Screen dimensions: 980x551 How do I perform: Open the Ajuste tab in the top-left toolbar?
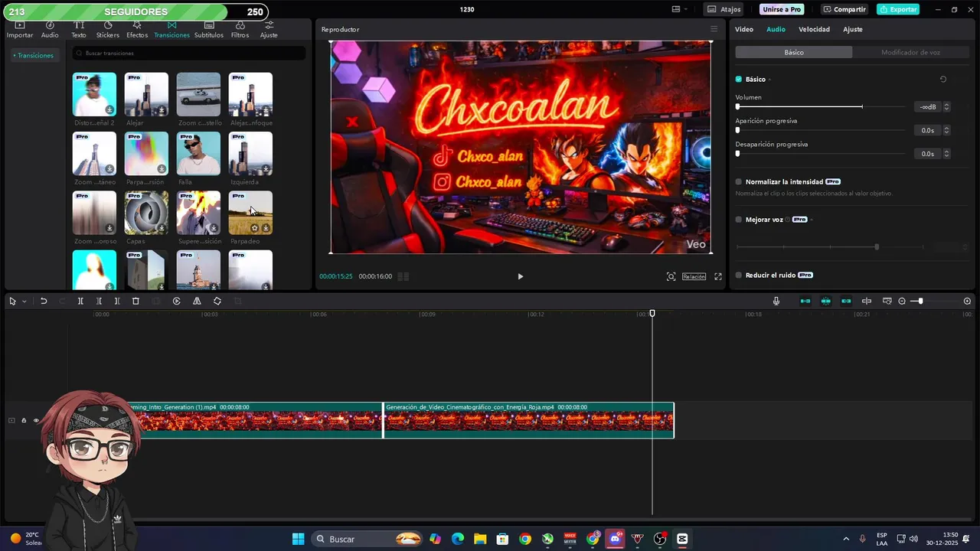pos(269,30)
